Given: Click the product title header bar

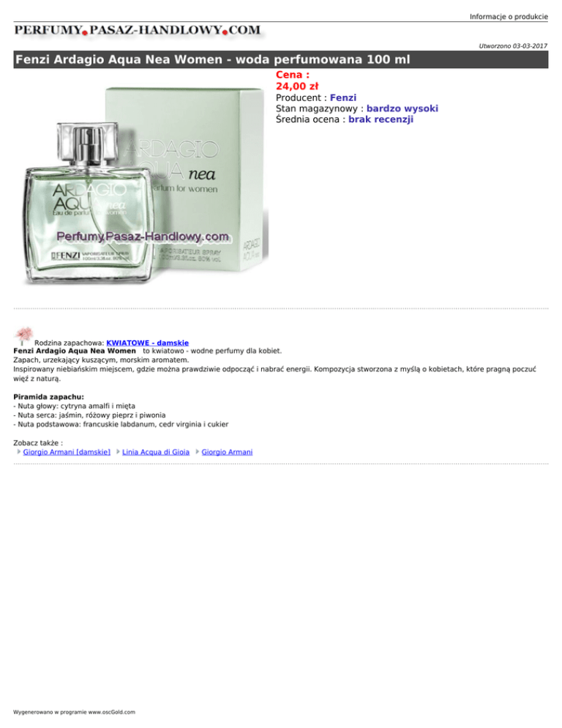Looking at the screenshot, I should click(x=281, y=60).
